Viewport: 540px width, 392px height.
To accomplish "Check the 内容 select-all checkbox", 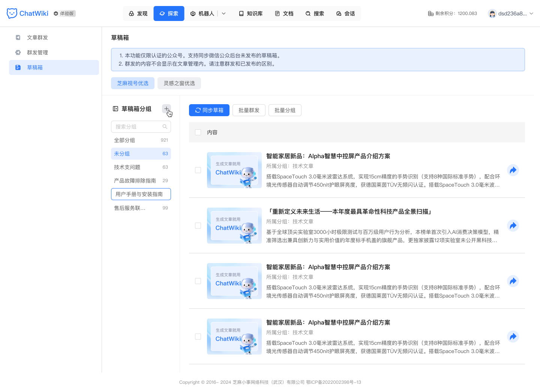I will pyautogui.click(x=198, y=132).
